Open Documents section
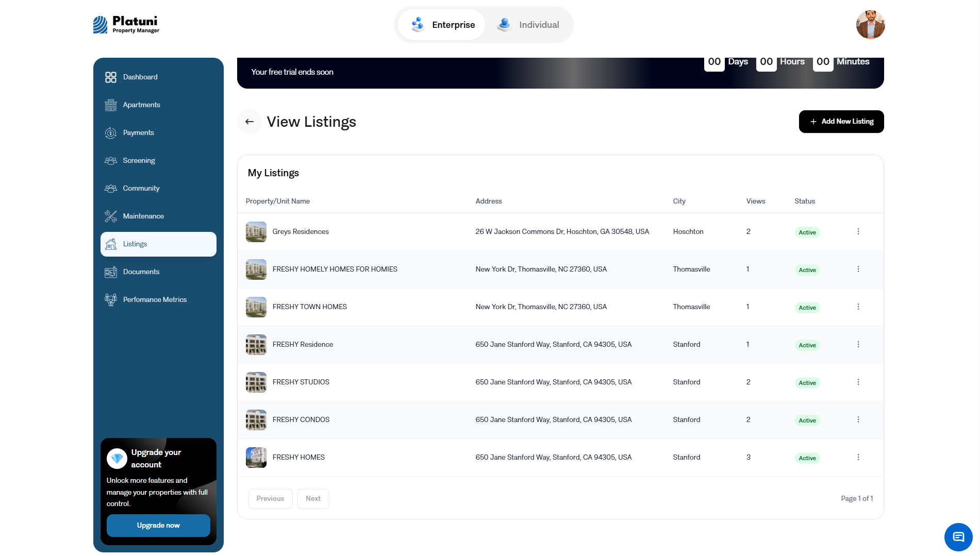Screen dimensions: 980x556 (x=158, y=272)
